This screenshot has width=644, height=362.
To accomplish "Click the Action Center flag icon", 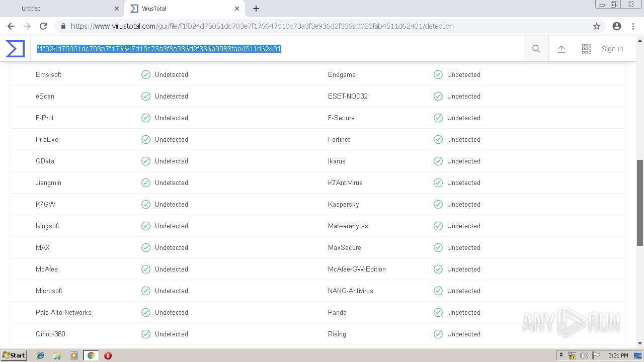I will pos(596,355).
